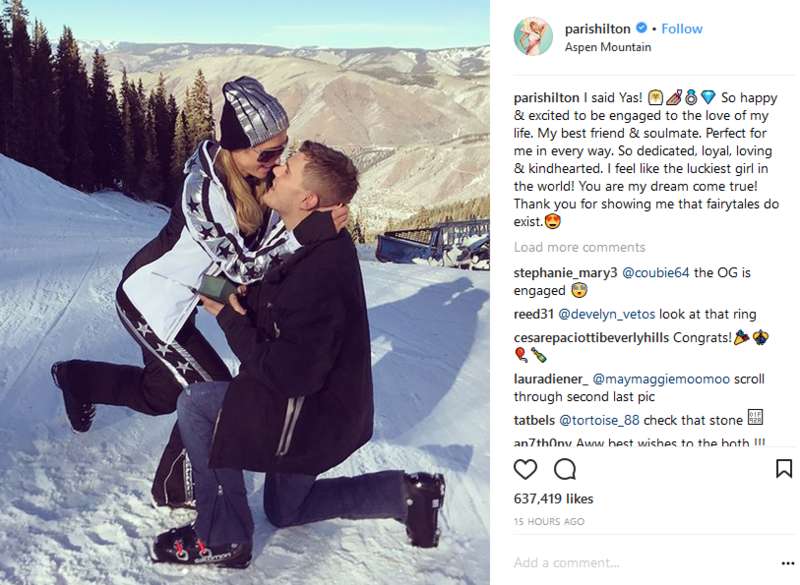
Task: Open parishilton profile picture avatar
Action: click(x=533, y=36)
